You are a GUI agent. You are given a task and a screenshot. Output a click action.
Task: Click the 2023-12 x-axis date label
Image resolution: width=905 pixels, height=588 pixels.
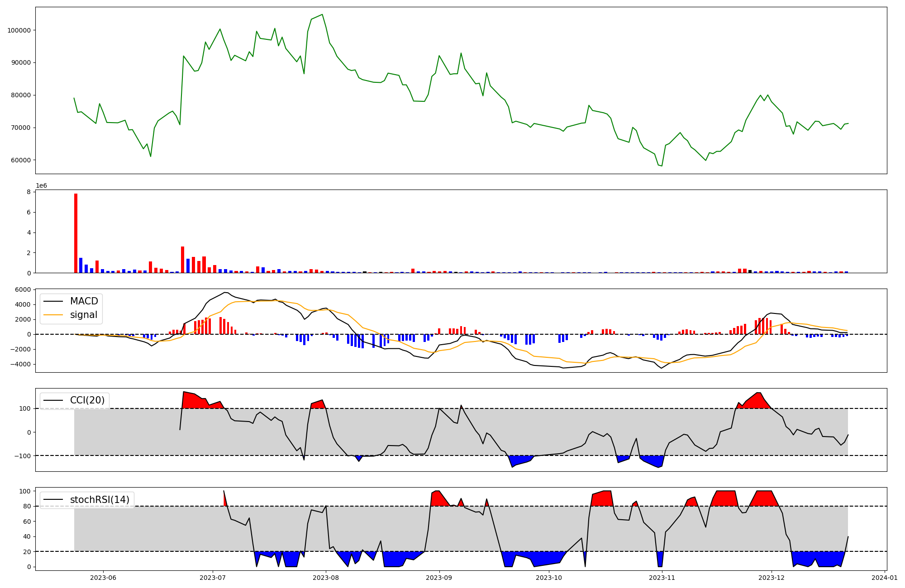click(x=771, y=578)
